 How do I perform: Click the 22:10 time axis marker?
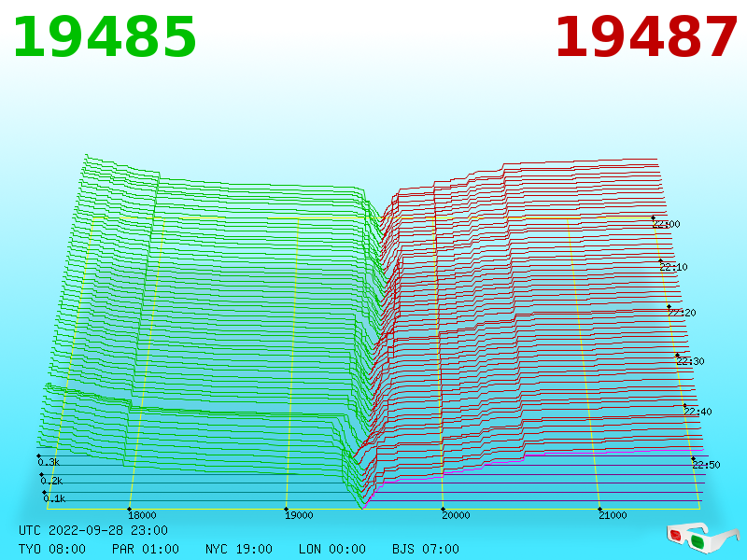click(x=673, y=267)
